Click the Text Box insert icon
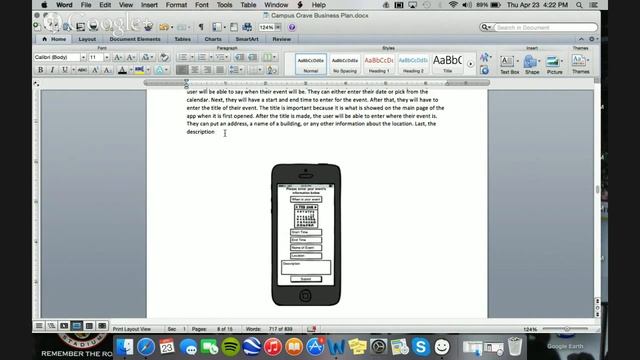The height and width of the screenshot is (360, 640). pos(507,62)
